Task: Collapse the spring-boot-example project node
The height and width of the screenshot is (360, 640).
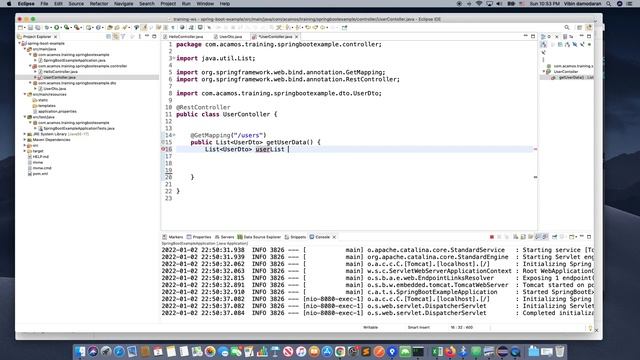Action: [x=20, y=43]
